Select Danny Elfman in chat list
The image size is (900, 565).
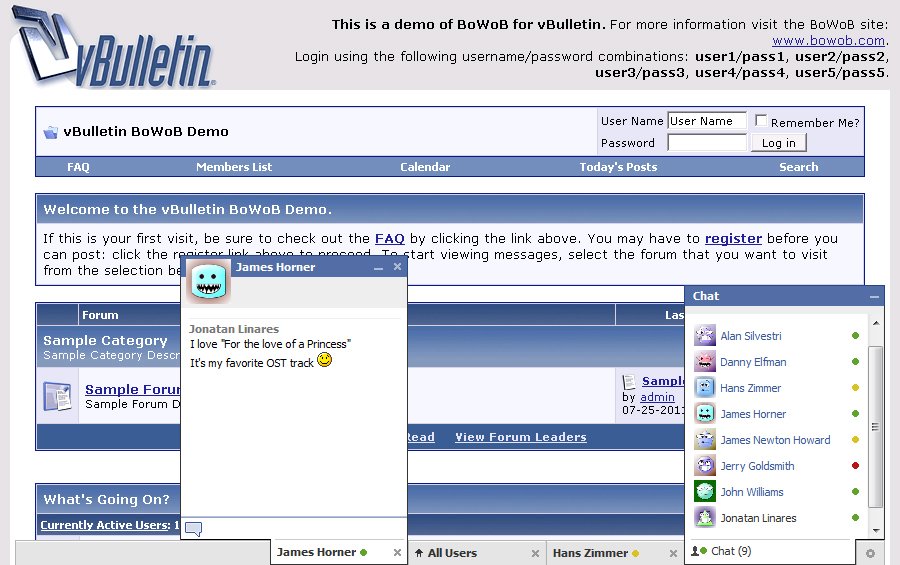753,362
